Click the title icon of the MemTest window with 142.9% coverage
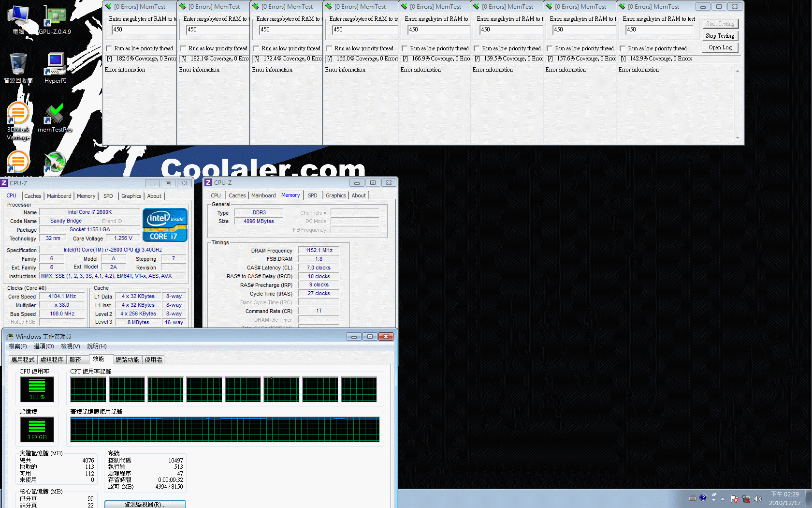The width and height of the screenshot is (812, 508). click(x=623, y=6)
